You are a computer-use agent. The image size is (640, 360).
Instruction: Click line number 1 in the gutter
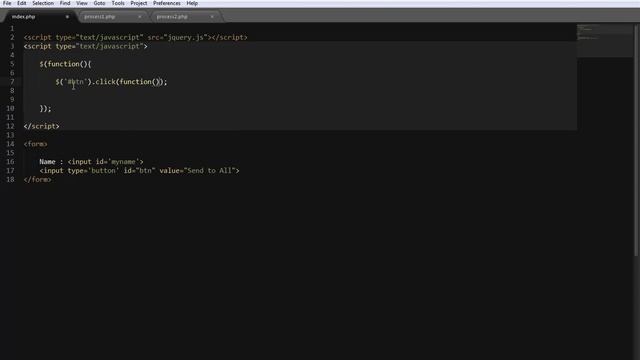click(x=12, y=29)
